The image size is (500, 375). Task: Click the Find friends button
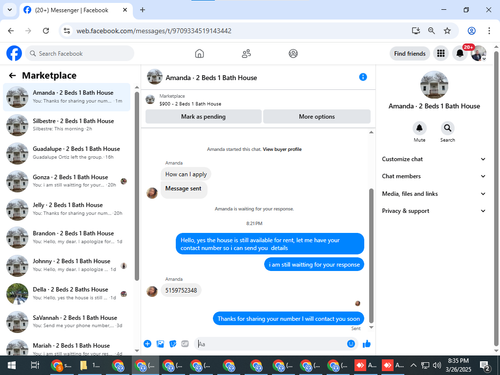point(410,53)
